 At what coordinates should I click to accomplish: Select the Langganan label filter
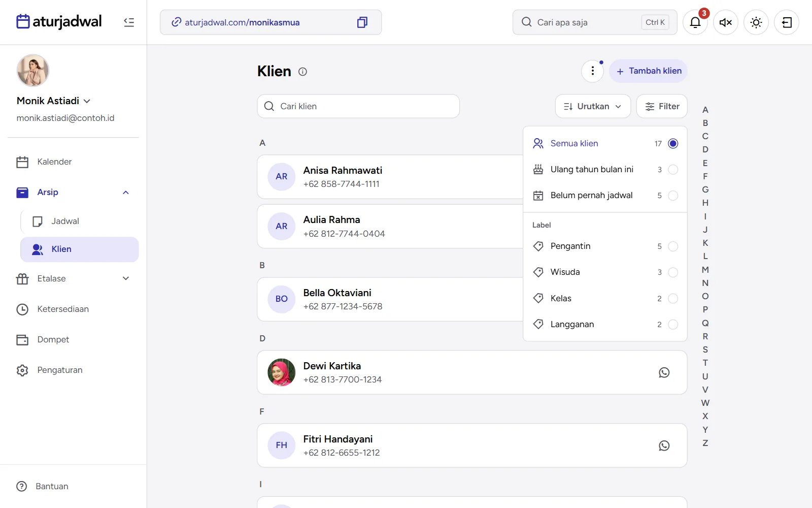point(605,324)
